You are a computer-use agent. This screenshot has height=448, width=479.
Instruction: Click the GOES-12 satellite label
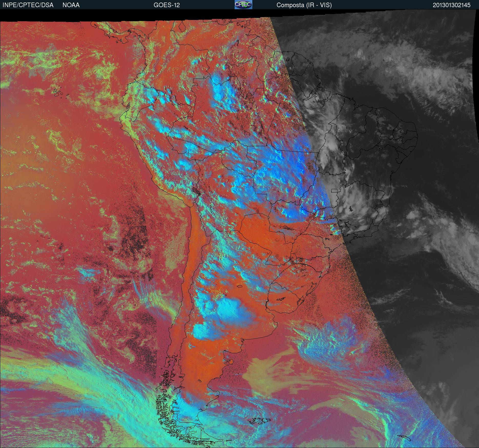tap(166, 5)
